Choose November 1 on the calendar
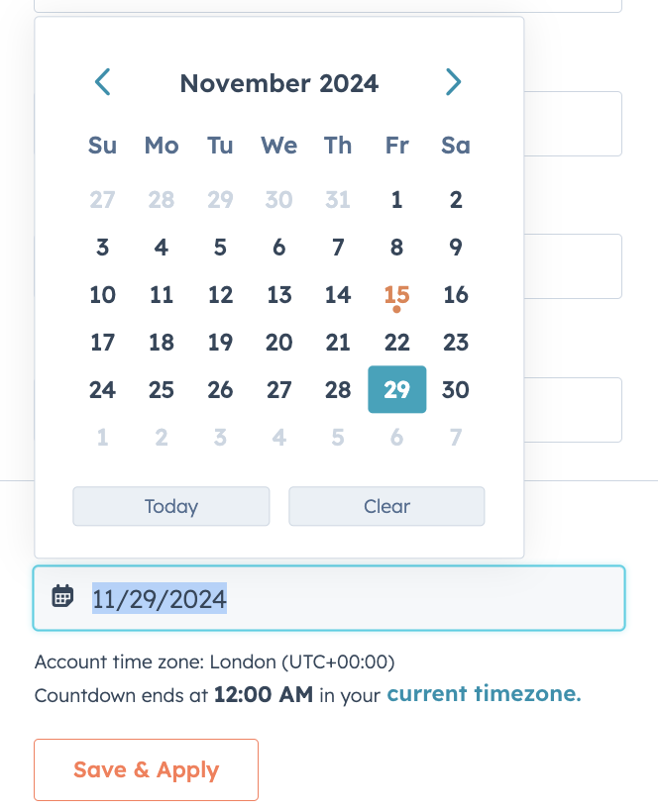The width and height of the screenshot is (658, 812). coord(396,200)
